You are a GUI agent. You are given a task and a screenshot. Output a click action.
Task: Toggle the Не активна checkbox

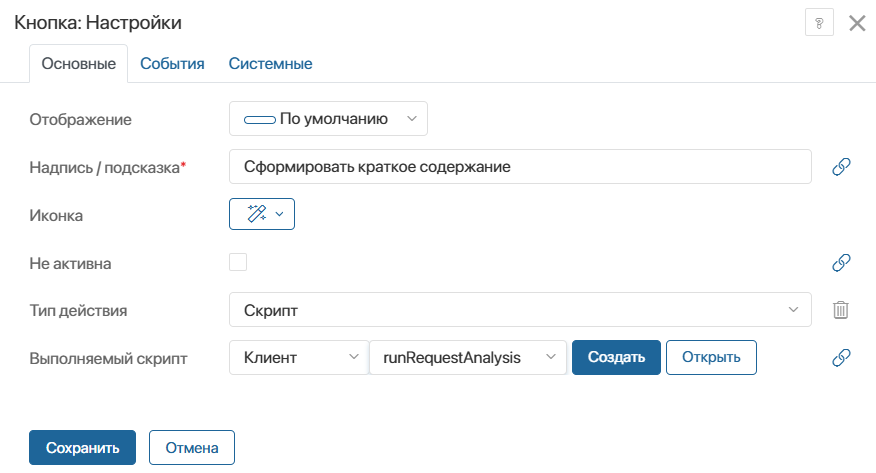238,262
